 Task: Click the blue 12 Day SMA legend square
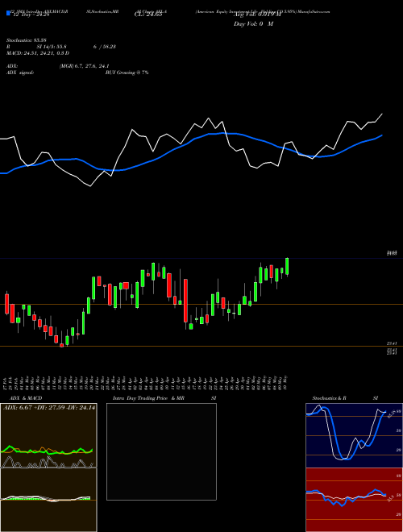tap(8, 13)
